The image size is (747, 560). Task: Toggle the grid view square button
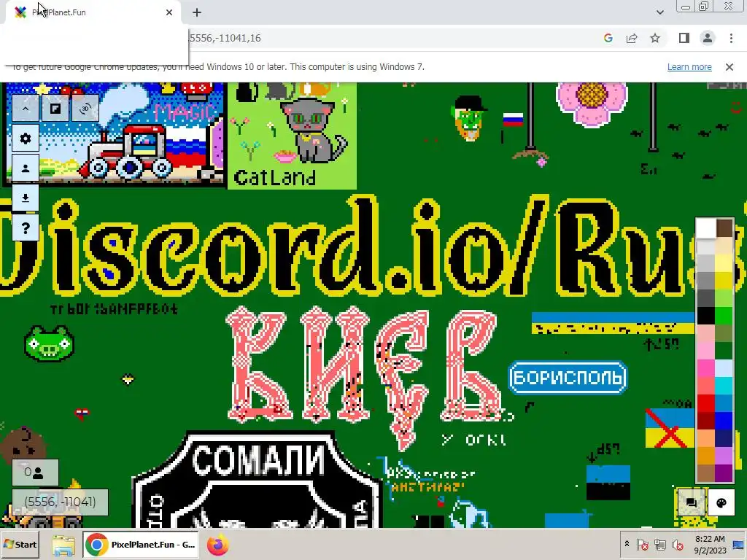(x=55, y=109)
